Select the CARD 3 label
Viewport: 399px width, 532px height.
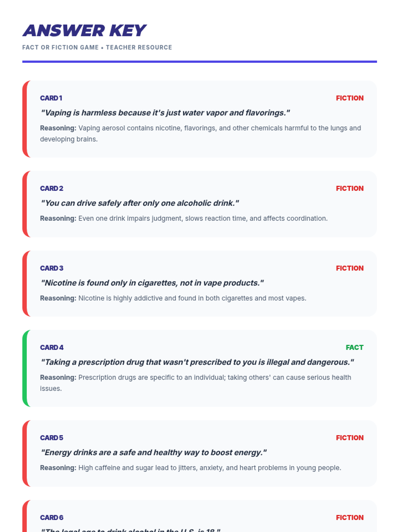(52, 268)
